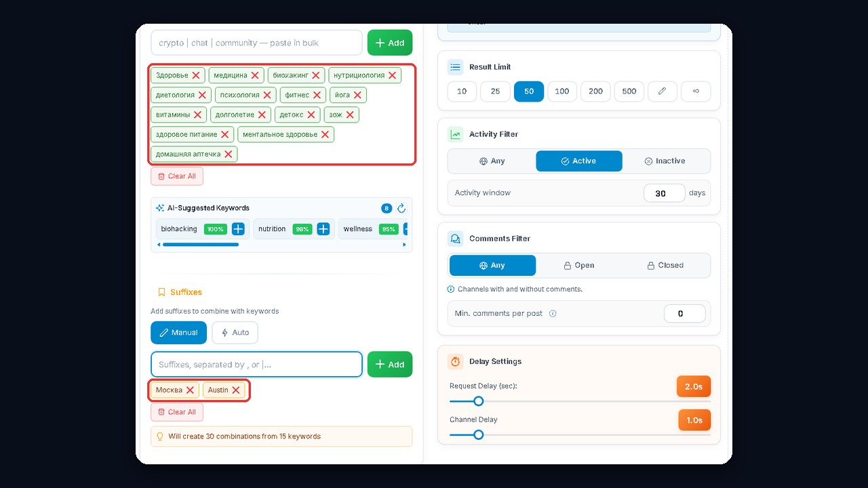Set result limit to 10
This screenshot has width=868, height=488.
point(462,91)
